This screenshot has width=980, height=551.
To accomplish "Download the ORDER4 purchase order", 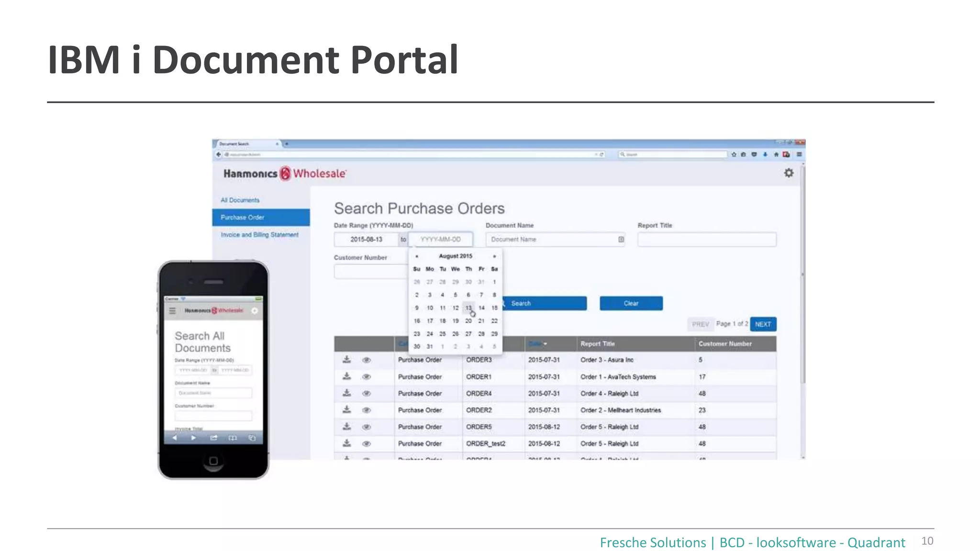I will click(347, 393).
